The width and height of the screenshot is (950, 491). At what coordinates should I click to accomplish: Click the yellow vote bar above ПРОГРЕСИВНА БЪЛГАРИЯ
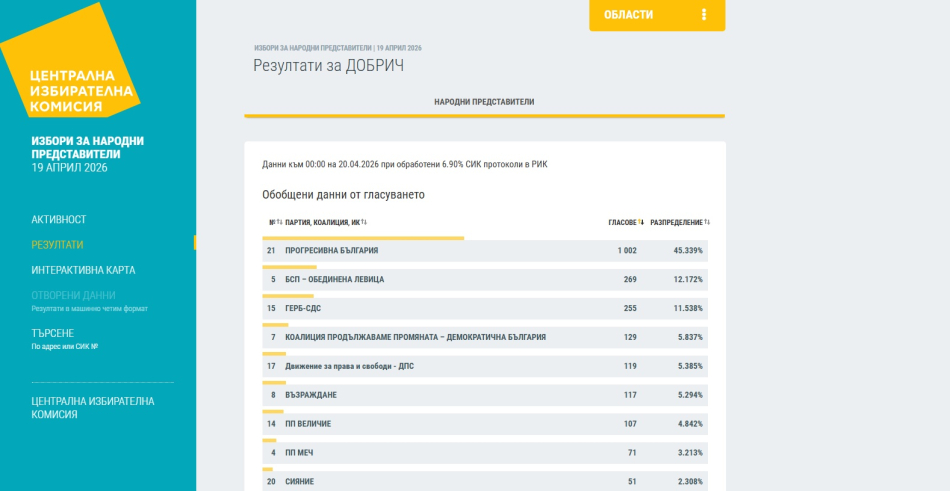tap(363, 238)
